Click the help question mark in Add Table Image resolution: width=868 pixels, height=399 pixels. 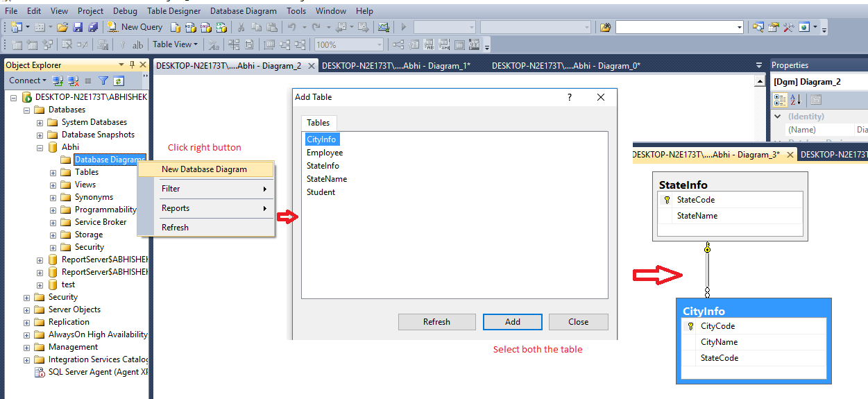pyautogui.click(x=570, y=97)
